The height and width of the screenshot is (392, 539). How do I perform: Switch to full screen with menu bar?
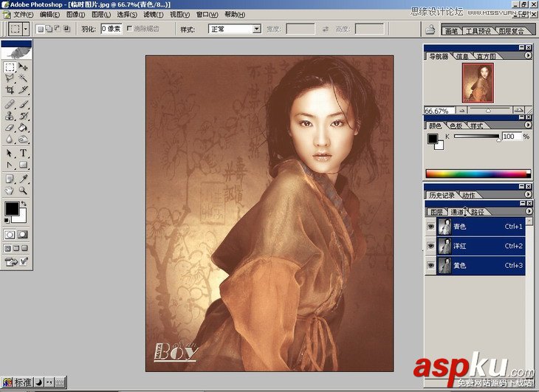point(16,248)
